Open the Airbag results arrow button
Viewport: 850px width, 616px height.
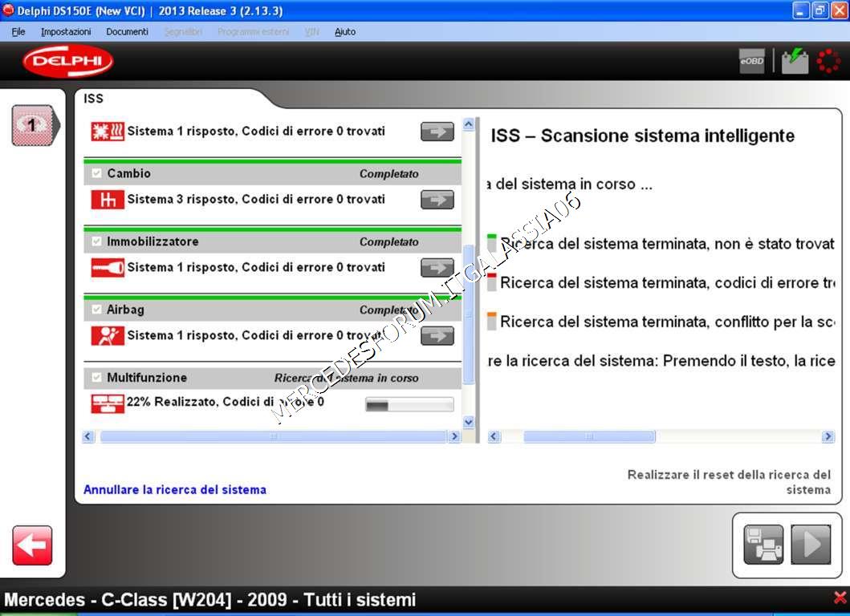[x=437, y=336]
